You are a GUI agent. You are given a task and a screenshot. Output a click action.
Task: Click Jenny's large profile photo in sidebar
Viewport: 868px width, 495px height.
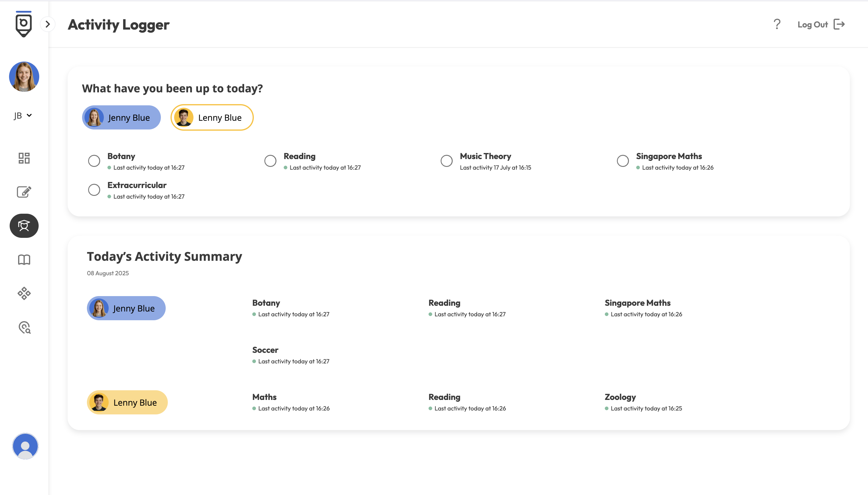pos(24,76)
